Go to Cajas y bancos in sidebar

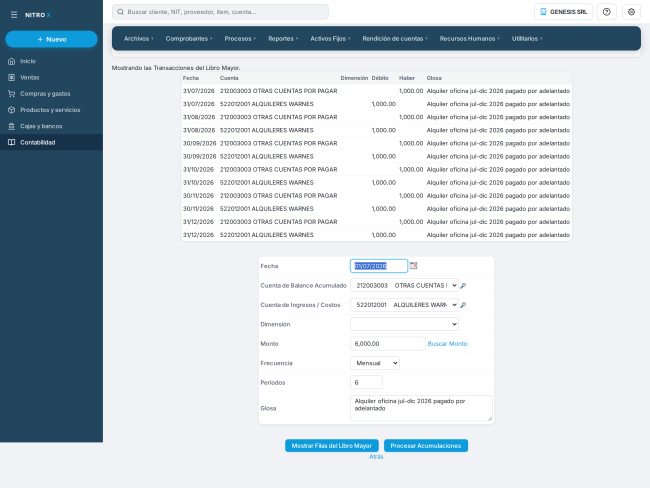[51, 126]
